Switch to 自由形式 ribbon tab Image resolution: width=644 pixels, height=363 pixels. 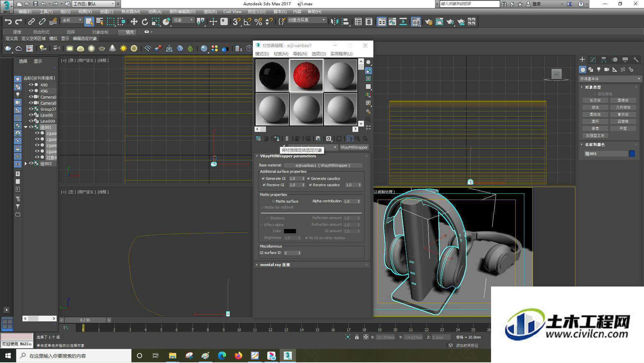point(41,32)
